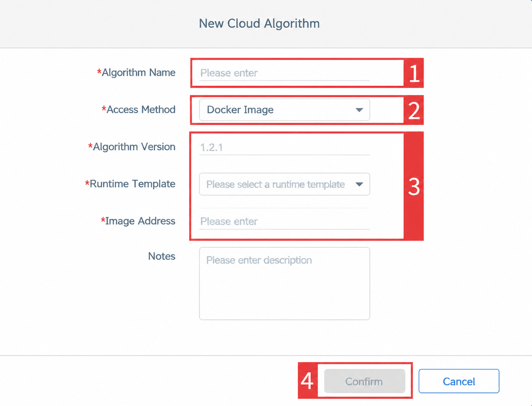The image size is (532, 406).
Task: Click the Runtime Template field label
Action: (x=130, y=184)
